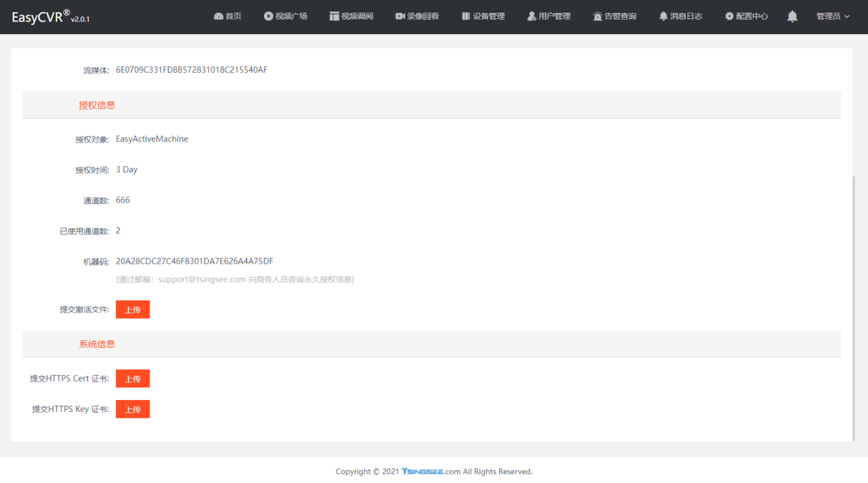This screenshot has width=868, height=483.
Task: Select the 授权信息 section header
Action: click(97, 105)
